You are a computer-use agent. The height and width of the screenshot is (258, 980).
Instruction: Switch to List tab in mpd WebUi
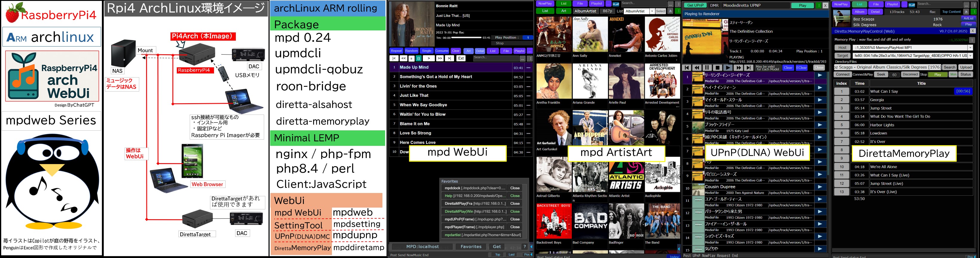click(493, 51)
